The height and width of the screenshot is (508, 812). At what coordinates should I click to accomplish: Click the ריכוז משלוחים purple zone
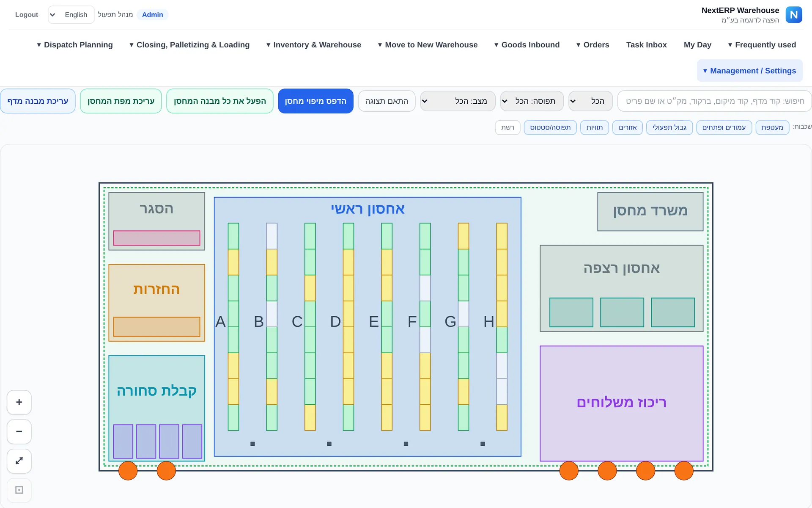[621, 403]
